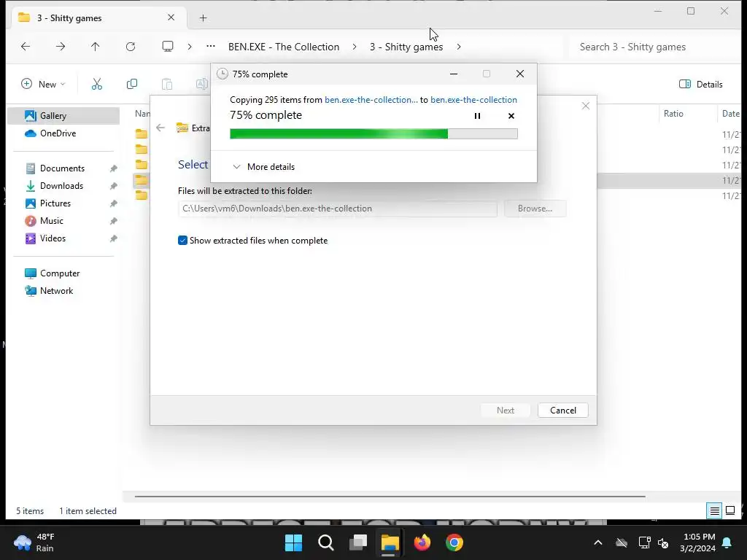This screenshot has width=747, height=560.
Task: Show hidden system tray icons
Action: [x=598, y=542]
